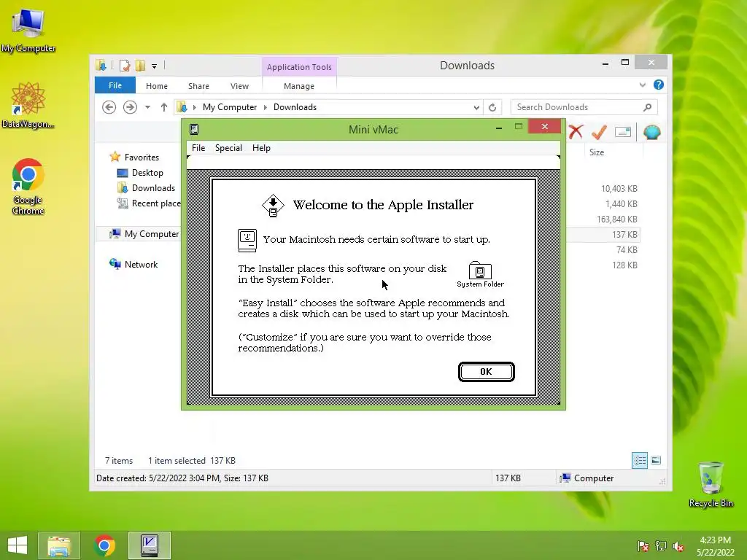The height and width of the screenshot is (560, 747).
Task: Go up one folder level
Action: [x=164, y=107]
